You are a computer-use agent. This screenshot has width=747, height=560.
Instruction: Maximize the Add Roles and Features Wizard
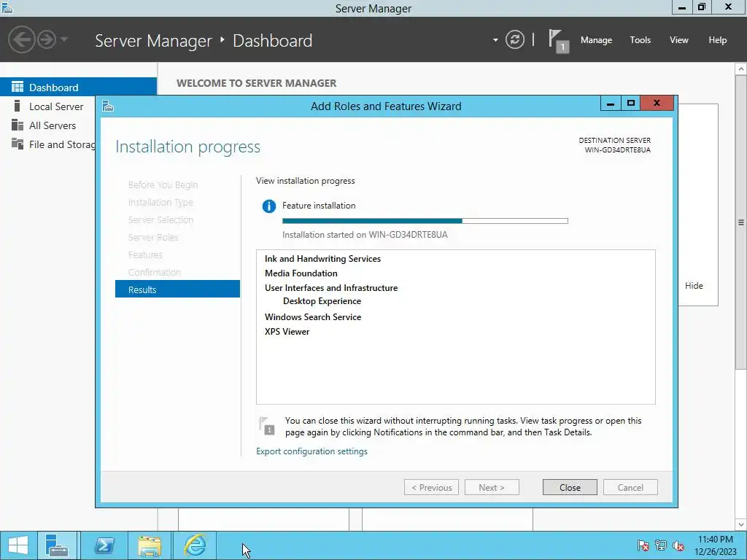point(631,103)
